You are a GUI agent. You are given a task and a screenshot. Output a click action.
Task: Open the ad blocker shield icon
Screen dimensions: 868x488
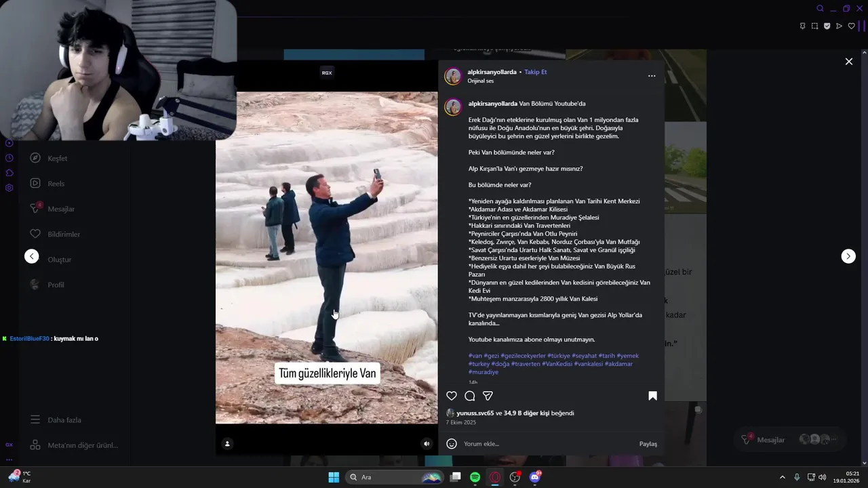[x=827, y=26]
